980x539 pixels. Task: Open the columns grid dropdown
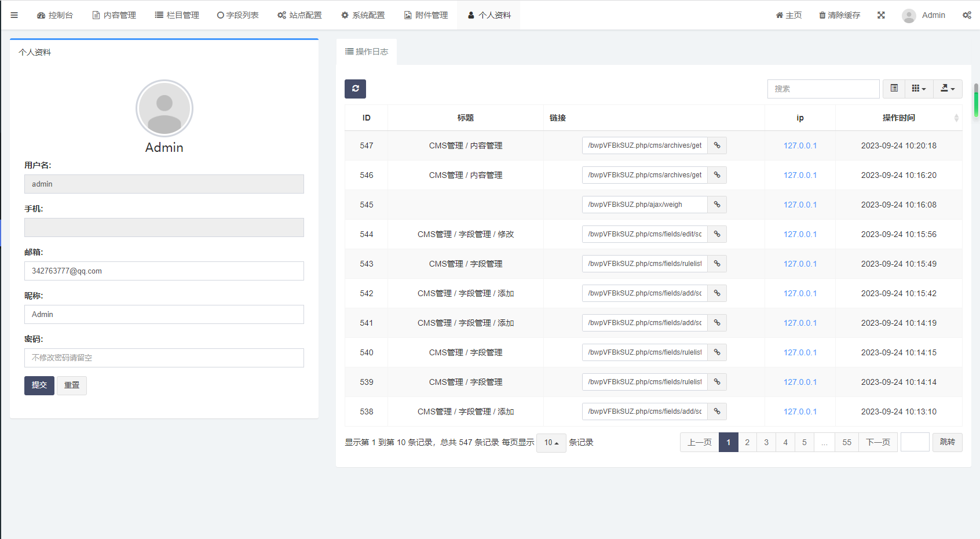tap(919, 89)
